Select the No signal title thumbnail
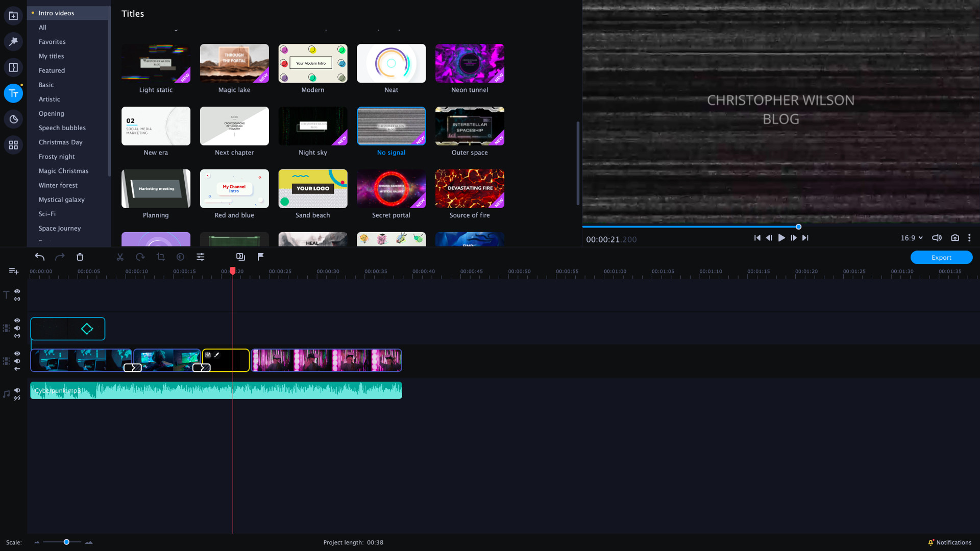This screenshot has height=551, width=980. tap(391, 126)
